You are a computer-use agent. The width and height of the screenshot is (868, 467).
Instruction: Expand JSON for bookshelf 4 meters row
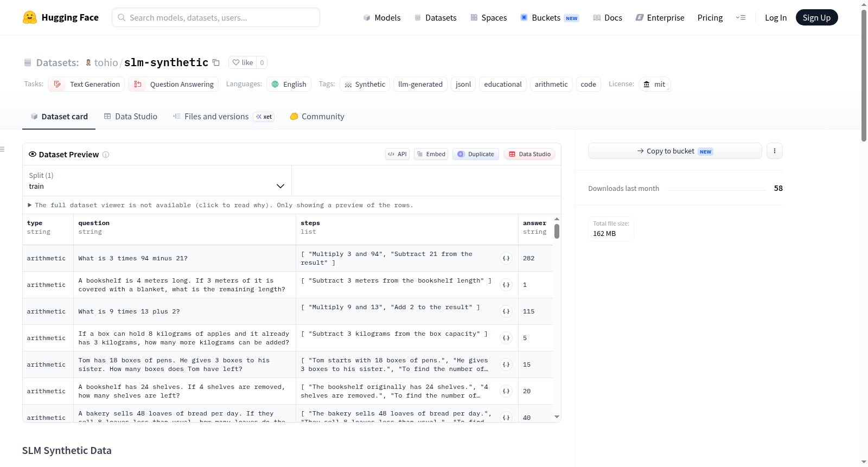(506, 285)
